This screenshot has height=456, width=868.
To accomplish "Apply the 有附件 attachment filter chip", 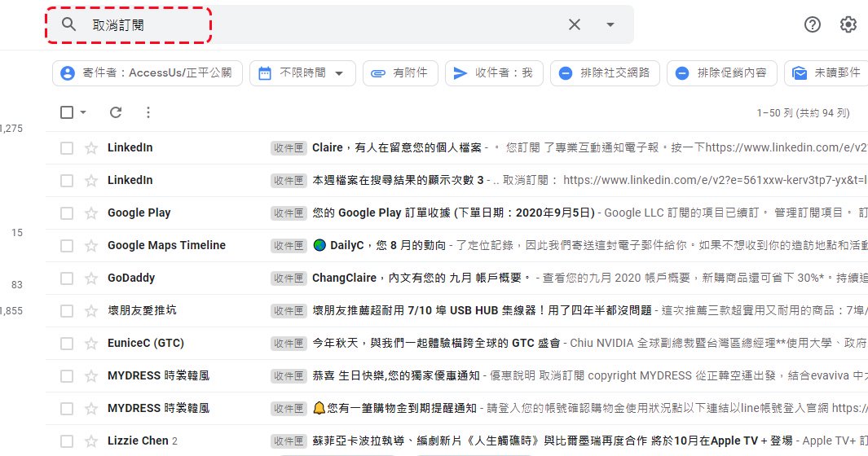I will tap(400, 73).
